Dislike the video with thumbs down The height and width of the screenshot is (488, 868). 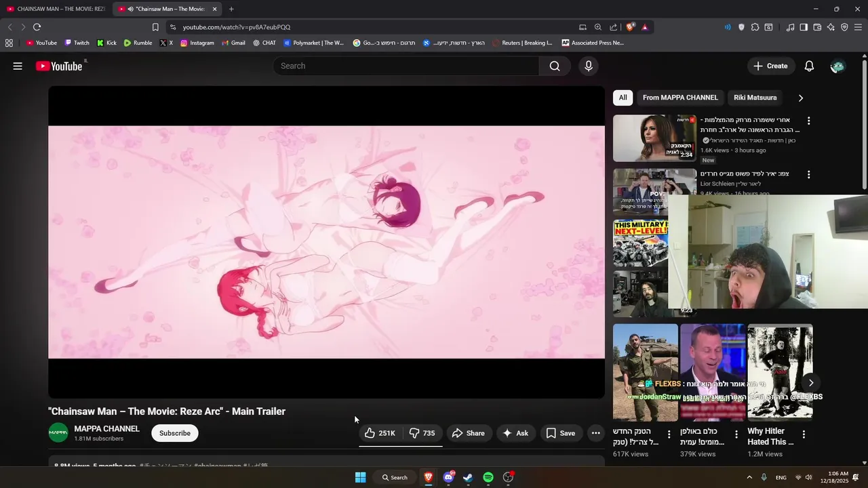[422, 433]
